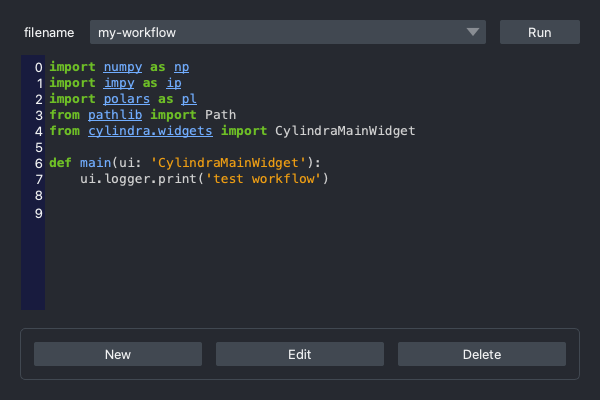Click the pl alias link

pos(189,99)
